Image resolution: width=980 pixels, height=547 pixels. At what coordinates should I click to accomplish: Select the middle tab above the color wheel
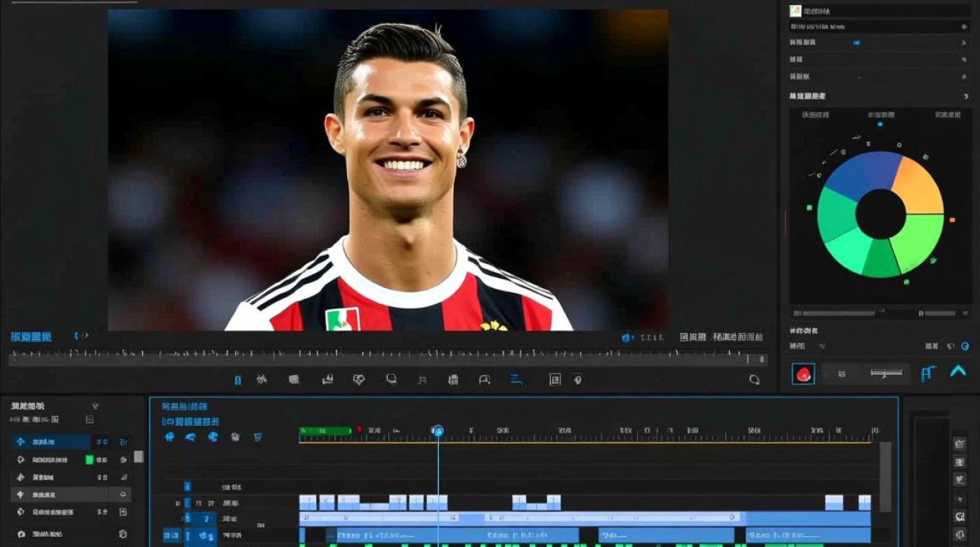880,115
